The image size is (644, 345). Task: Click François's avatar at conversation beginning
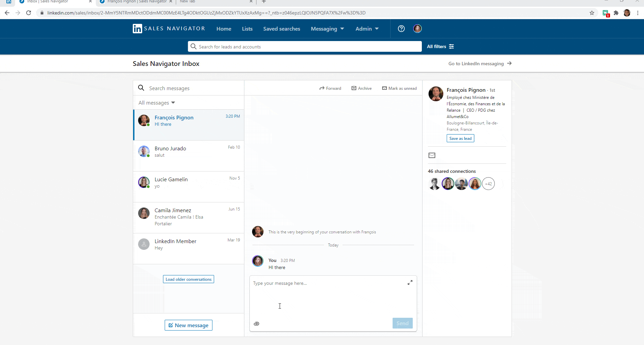click(x=258, y=232)
